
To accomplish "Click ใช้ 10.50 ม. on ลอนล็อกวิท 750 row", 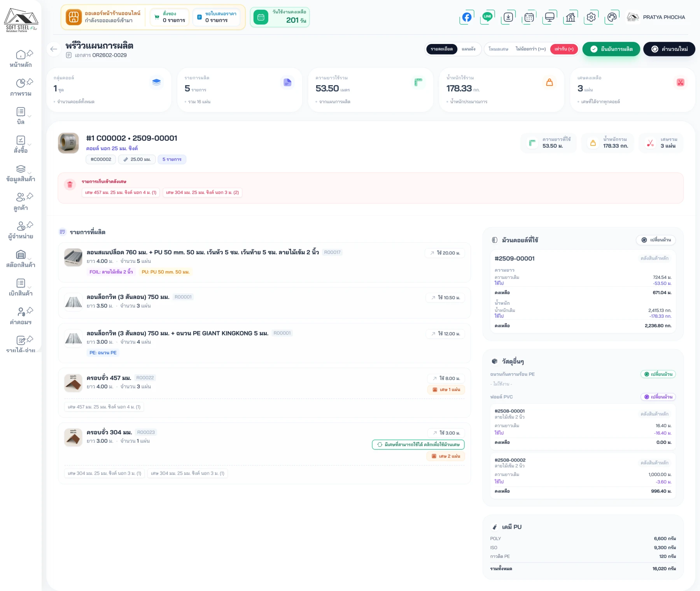I will pyautogui.click(x=445, y=297).
